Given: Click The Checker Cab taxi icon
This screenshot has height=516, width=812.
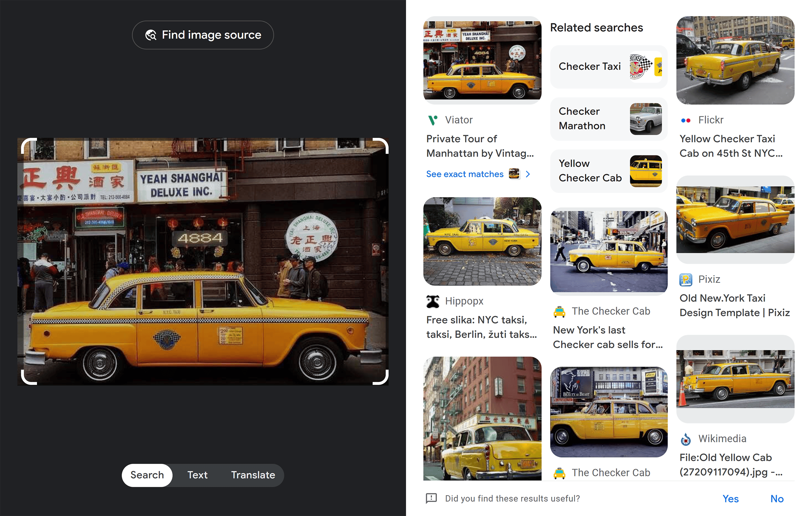Looking at the screenshot, I should pos(559,311).
